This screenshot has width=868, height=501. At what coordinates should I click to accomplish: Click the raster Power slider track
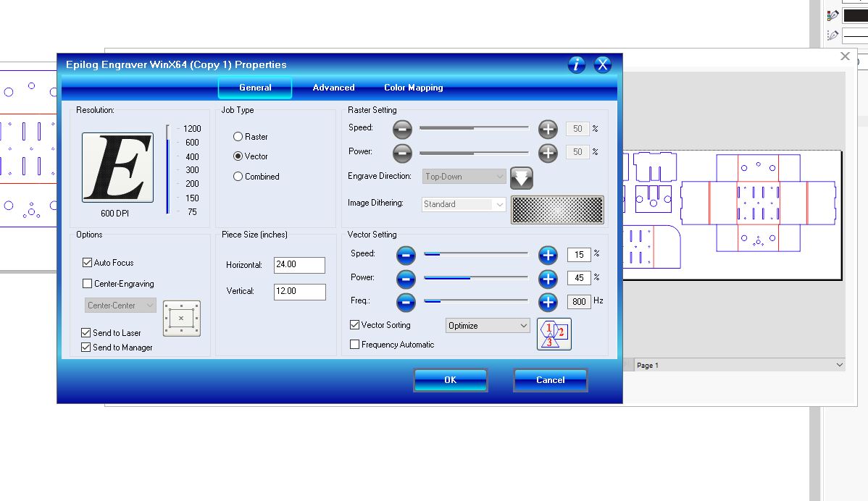pos(474,153)
